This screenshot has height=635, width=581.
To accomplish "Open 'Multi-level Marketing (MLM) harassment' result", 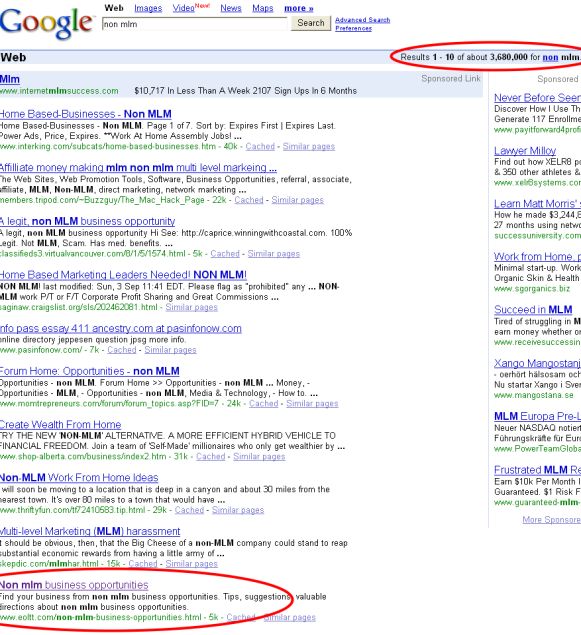I will (90, 531).
